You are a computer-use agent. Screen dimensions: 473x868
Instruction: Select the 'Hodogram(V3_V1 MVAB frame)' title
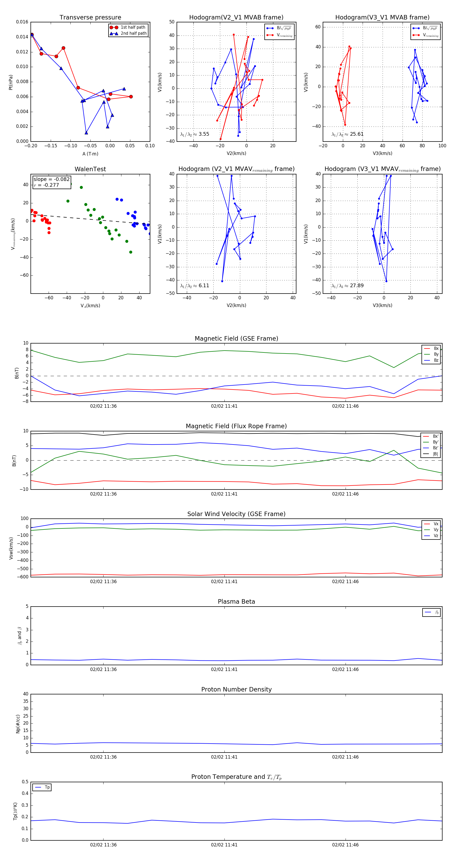click(382, 17)
